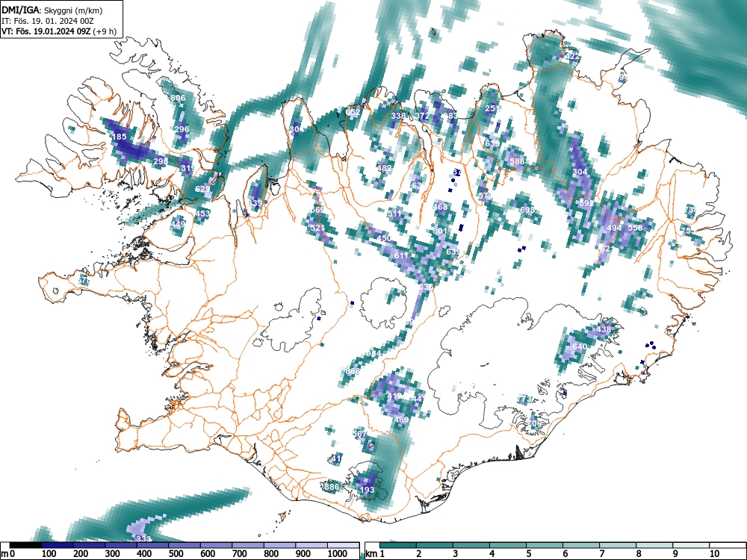Click the visibility value 296 on the map
Screen dimensions: 747x560
182,129
